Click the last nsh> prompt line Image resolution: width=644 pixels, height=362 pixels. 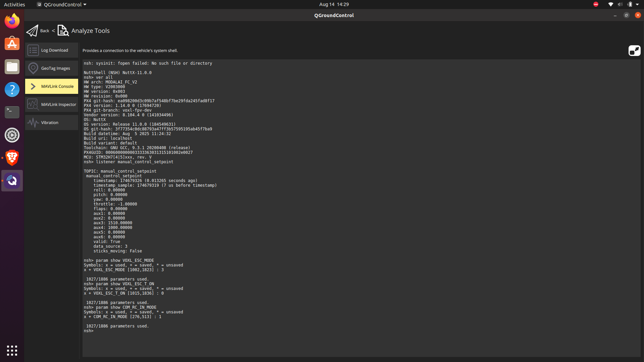(89, 331)
